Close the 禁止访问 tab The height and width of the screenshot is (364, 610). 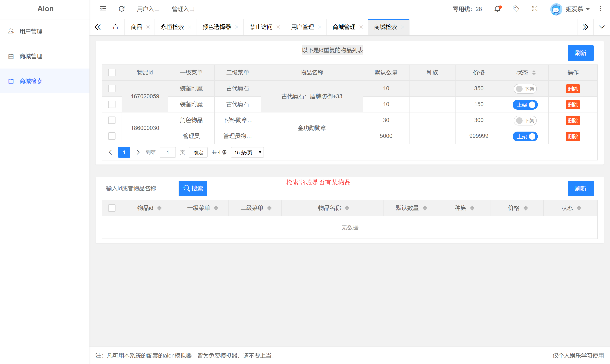(x=278, y=27)
